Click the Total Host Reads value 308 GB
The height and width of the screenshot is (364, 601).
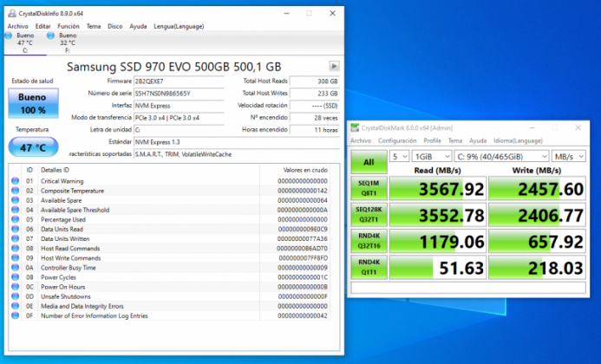[x=315, y=81]
